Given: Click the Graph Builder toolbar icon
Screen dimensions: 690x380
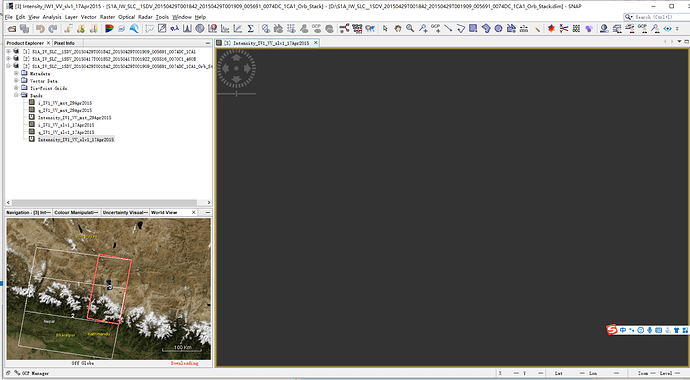Looking at the screenshot, I should (x=344, y=29).
